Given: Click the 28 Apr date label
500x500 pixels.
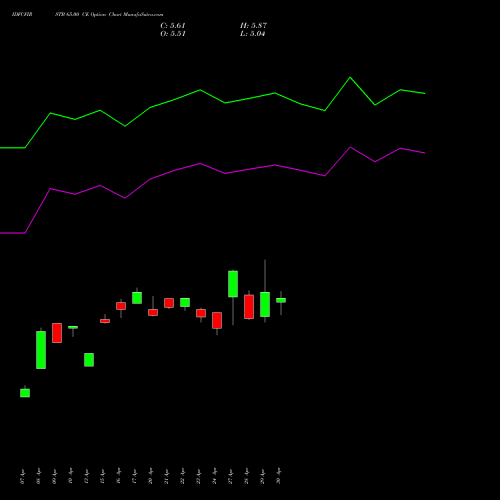Looking at the screenshot, I should coord(246,476).
